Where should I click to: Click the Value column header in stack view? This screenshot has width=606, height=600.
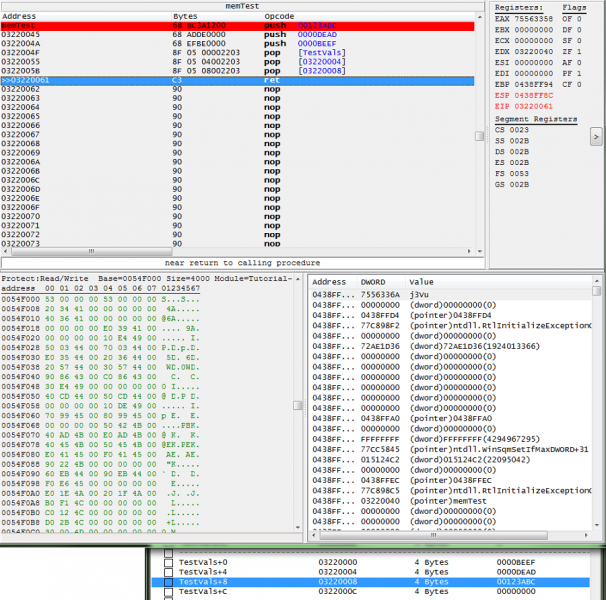click(422, 282)
